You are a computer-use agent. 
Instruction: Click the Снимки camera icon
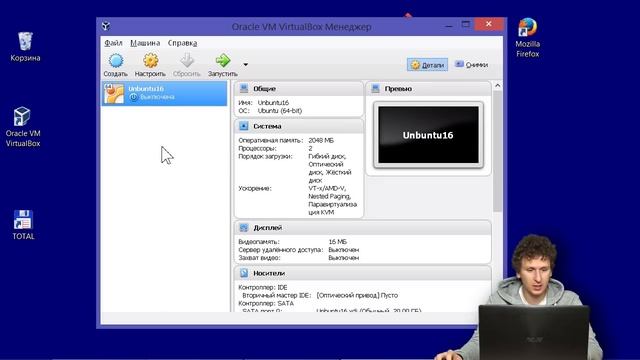click(460, 64)
